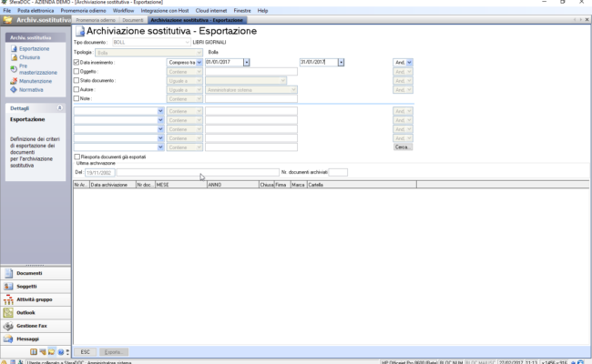The height and width of the screenshot is (364, 592).
Task: Click the MESE column header
Action: pos(181,185)
